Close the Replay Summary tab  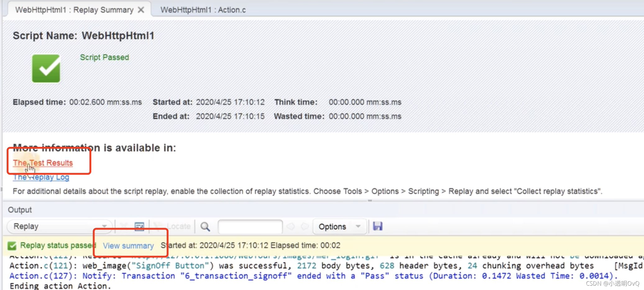[141, 10]
